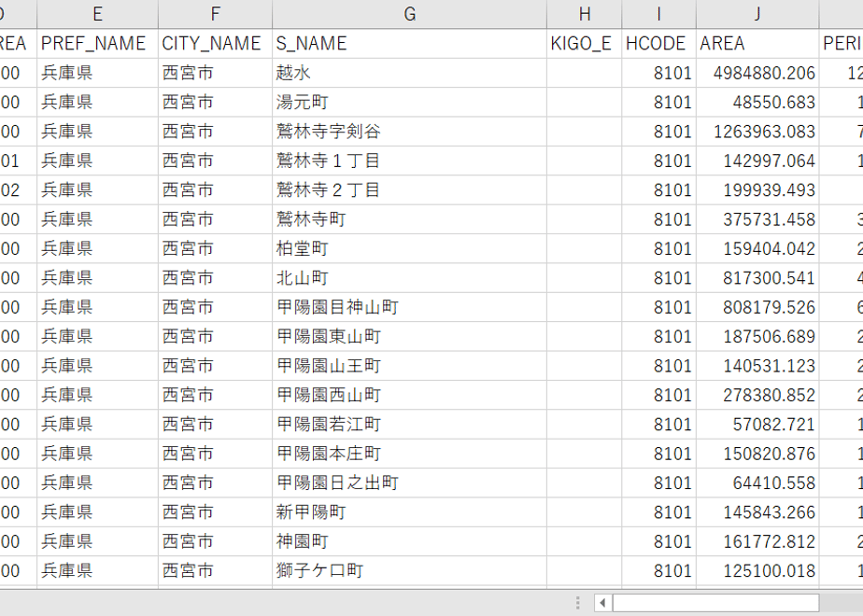This screenshot has width=863, height=616.
Task: Click the area value 187506.689
Action: point(757,337)
